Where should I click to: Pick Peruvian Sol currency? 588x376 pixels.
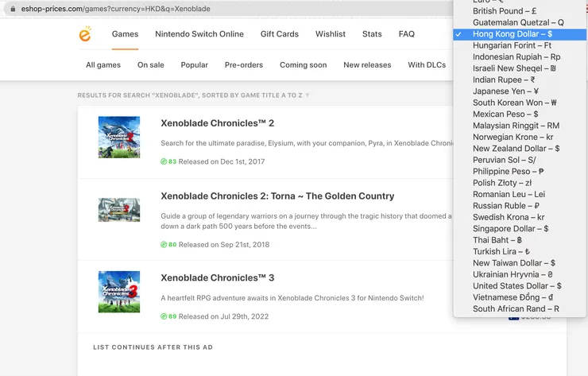coord(520,160)
